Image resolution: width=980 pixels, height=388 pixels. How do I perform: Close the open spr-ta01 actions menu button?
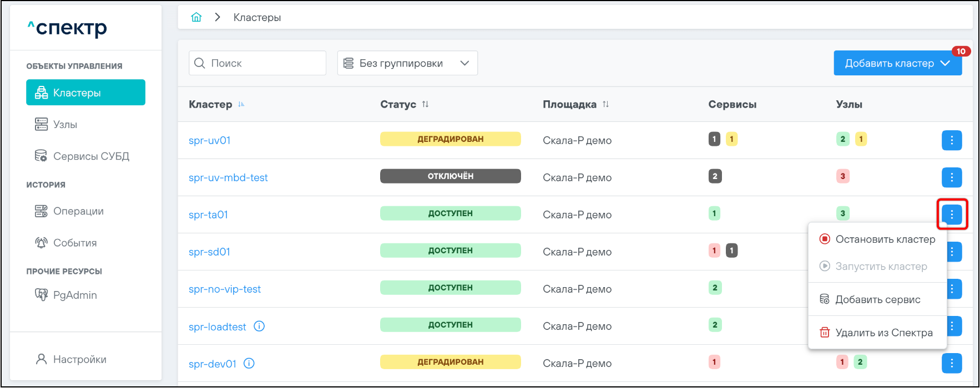[951, 214]
